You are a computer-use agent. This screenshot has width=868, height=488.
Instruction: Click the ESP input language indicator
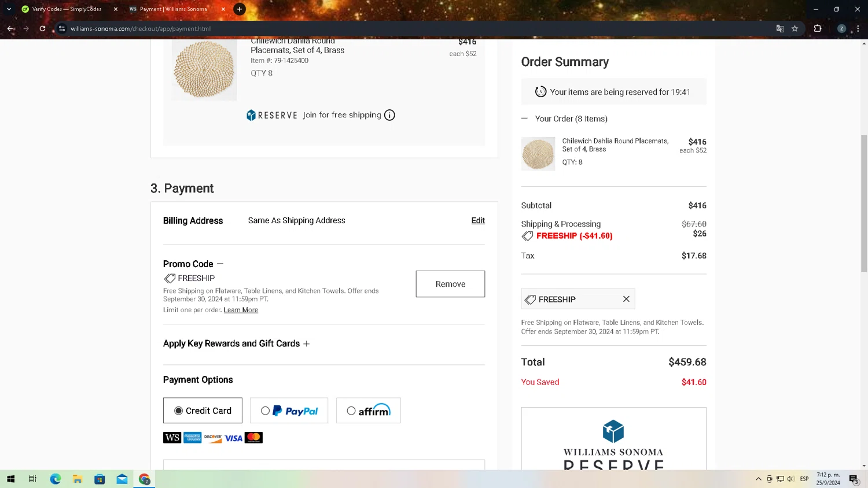(x=804, y=479)
